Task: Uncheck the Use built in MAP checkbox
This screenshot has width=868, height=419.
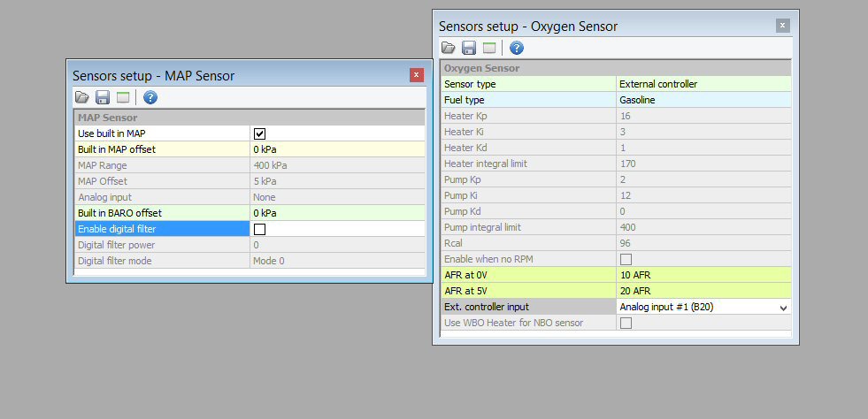Action: tap(260, 133)
